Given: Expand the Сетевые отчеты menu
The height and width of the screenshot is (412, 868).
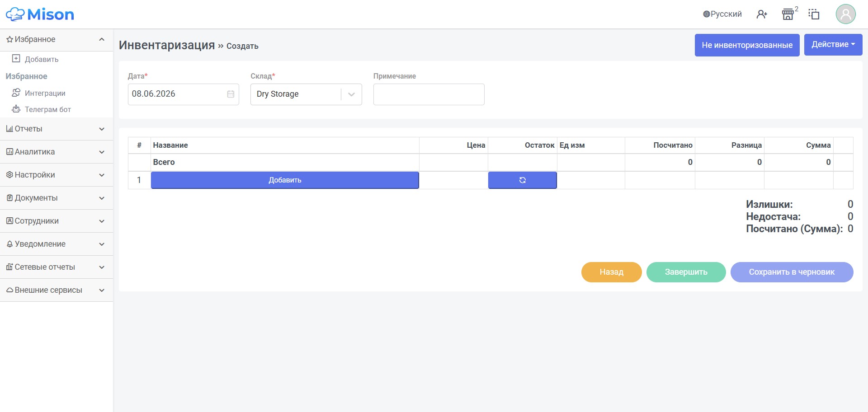Looking at the screenshot, I should click(x=57, y=267).
